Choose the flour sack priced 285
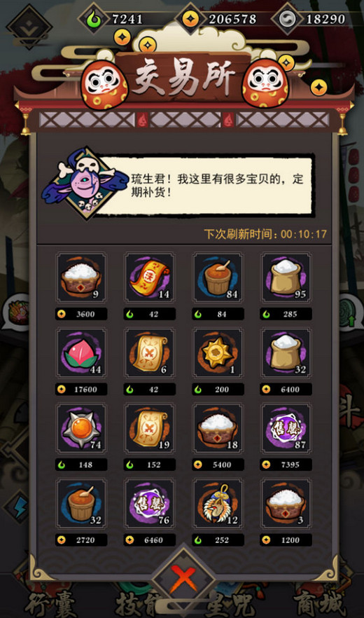 pyautogui.click(x=286, y=278)
